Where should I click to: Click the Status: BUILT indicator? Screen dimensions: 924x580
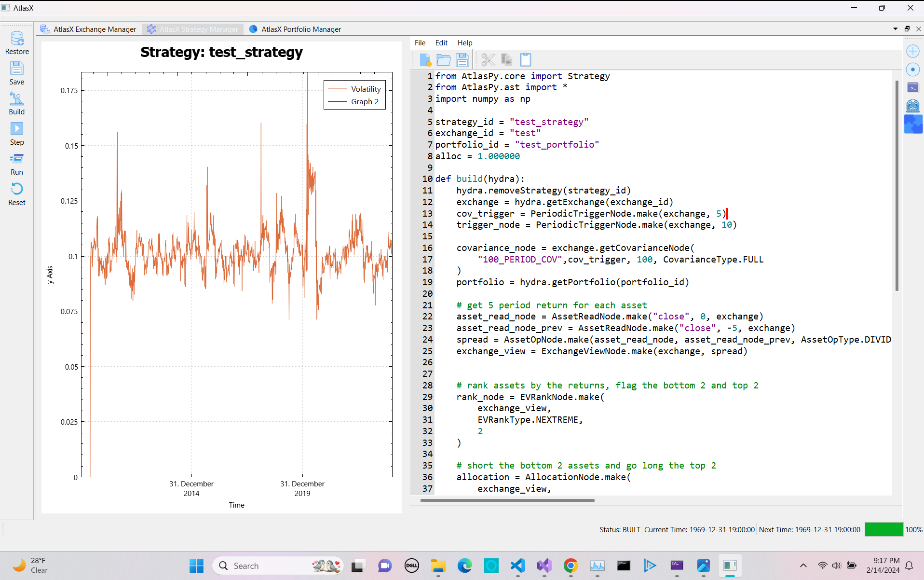coord(620,529)
